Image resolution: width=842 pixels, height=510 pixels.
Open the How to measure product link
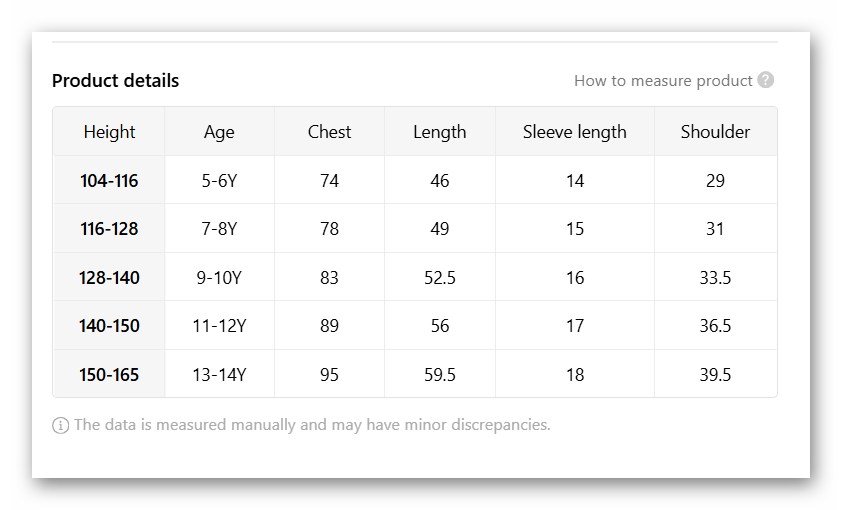point(663,81)
